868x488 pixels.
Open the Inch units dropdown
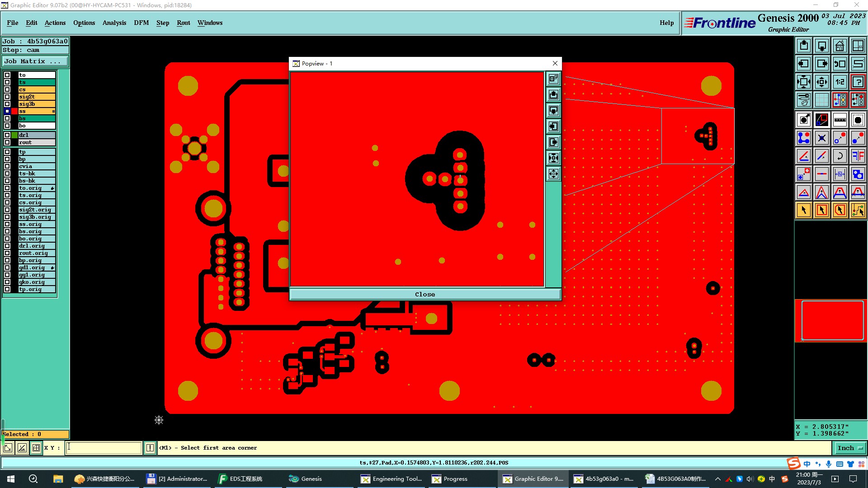click(850, 448)
